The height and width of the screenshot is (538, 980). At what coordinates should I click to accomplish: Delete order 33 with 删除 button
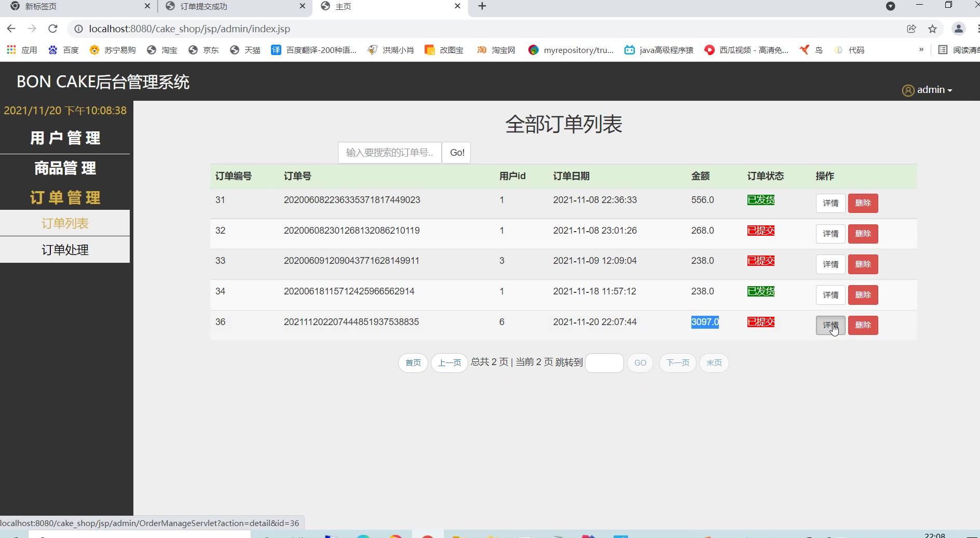[x=863, y=264]
